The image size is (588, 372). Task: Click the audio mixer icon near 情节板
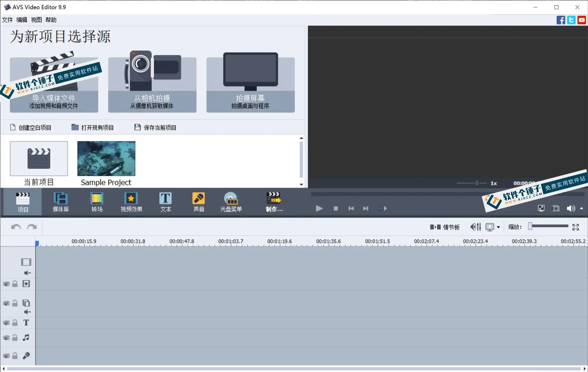(x=475, y=227)
